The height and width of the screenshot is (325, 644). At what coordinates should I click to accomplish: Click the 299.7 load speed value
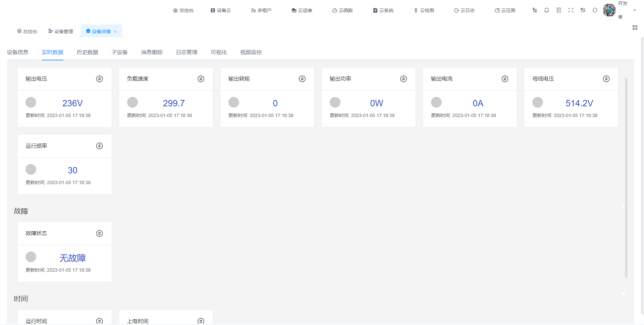(174, 103)
